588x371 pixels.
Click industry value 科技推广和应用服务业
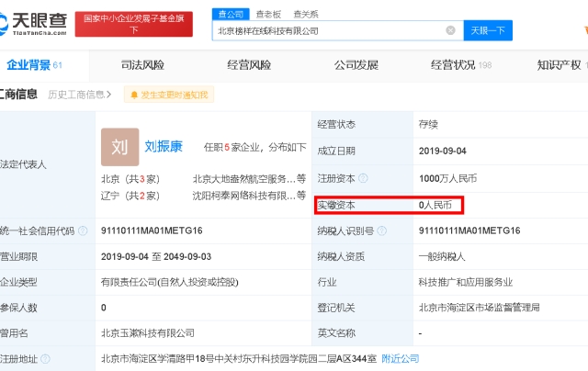pyautogui.click(x=466, y=282)
